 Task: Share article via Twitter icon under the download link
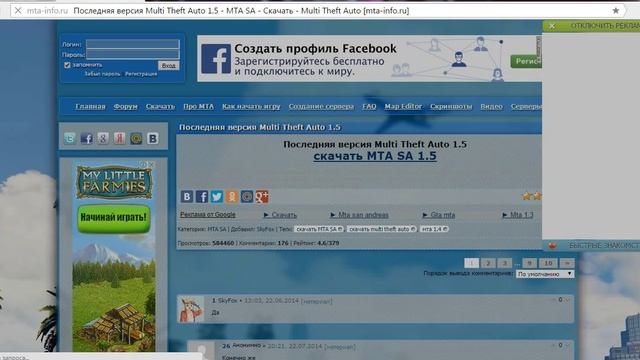(x=217, y=197)
